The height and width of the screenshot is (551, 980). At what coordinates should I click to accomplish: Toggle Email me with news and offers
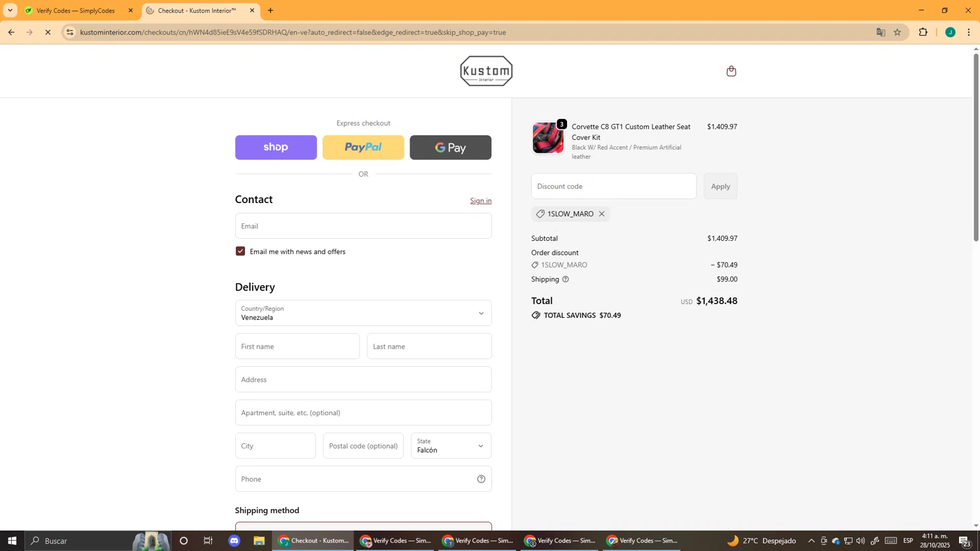pos(240,251)
